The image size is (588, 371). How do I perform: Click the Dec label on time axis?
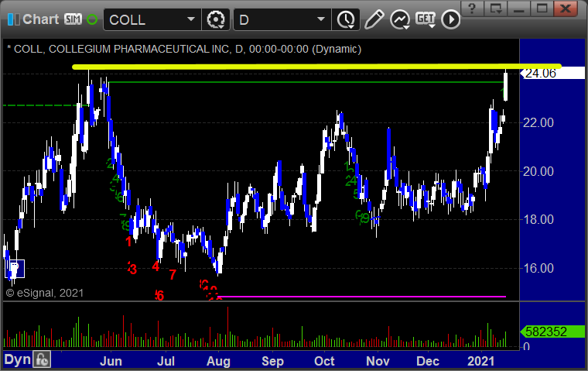click(x=428, y=361)
